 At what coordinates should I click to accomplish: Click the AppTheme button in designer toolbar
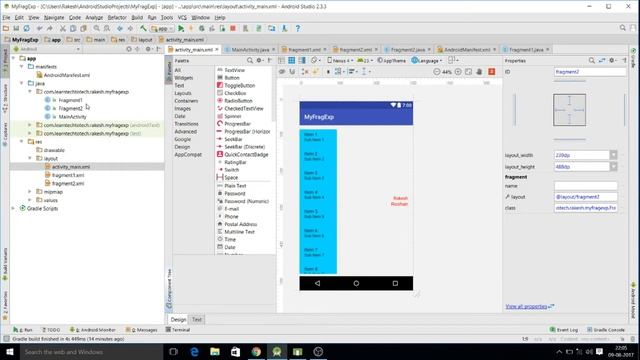coord(391,60)
